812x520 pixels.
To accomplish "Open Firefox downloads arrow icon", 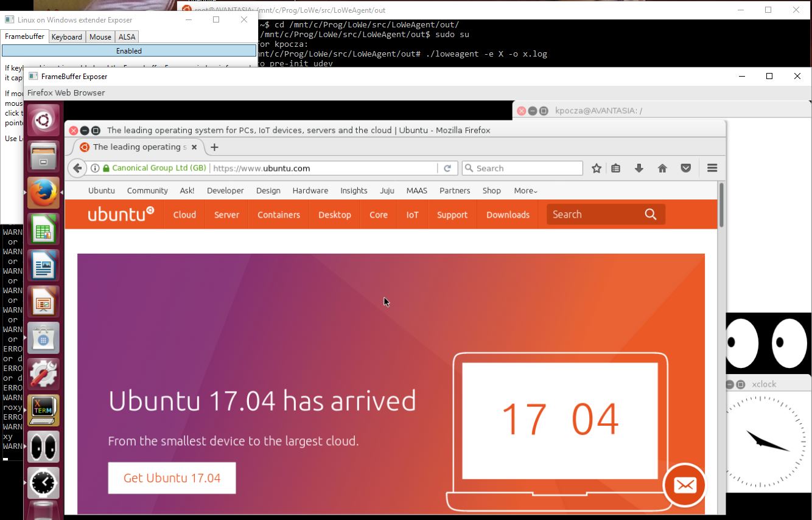I will pyautogui.click(x=639, y=168).
